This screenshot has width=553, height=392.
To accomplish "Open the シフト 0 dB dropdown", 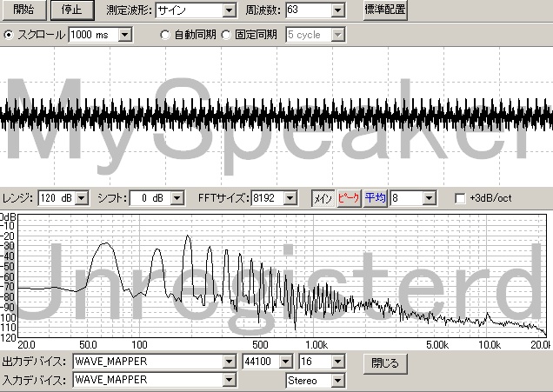I will pyautogui.click(x=177, y=198).
